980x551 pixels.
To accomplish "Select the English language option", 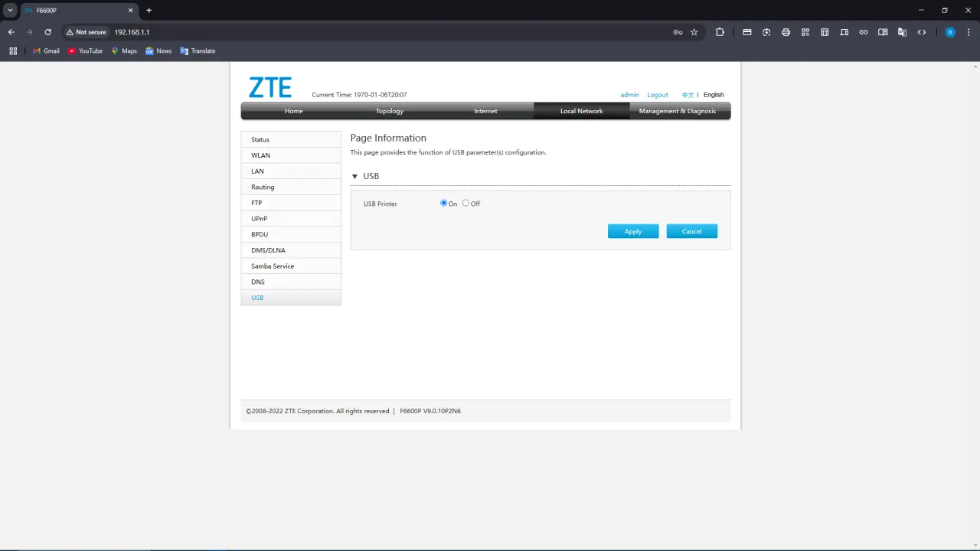I will click(714, 95).
